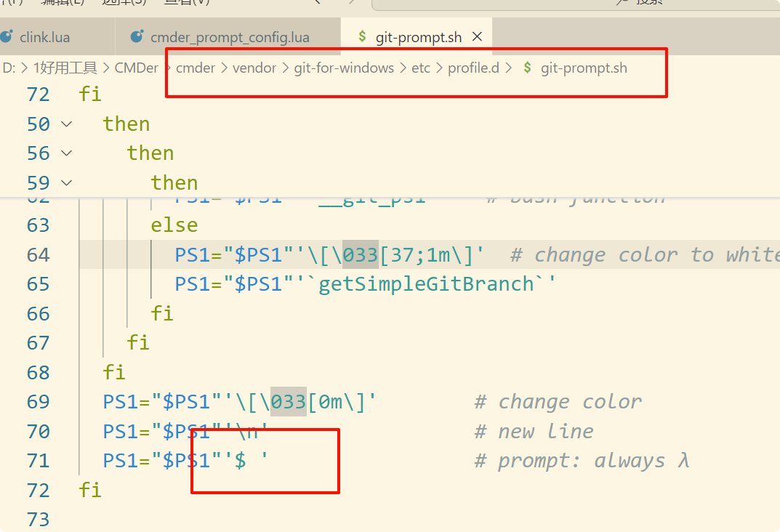Select line number 63
The width and height of the screenshot is (780, 532).
coord(39,225)
